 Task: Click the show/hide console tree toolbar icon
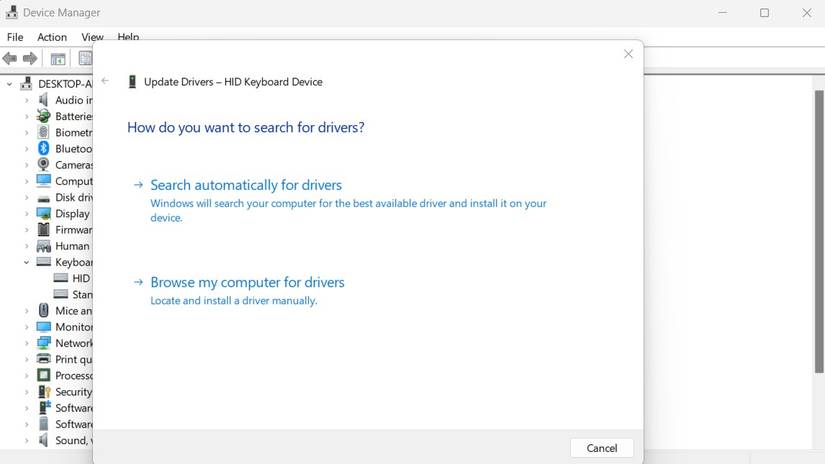point(58,59)
